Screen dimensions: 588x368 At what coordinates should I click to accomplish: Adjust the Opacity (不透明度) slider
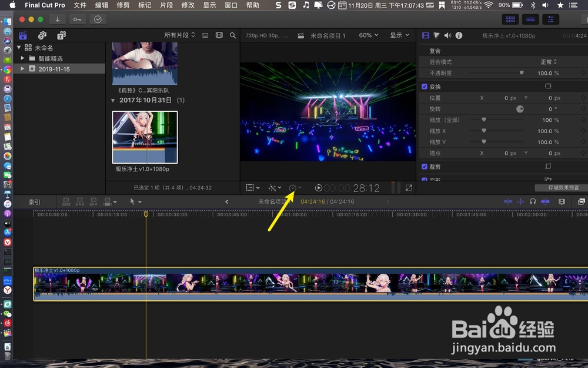(522, 72)
